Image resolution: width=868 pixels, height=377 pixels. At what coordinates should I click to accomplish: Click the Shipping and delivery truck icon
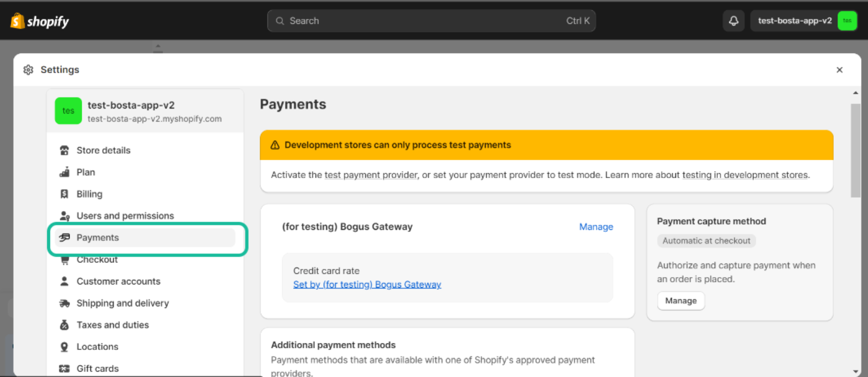tap(64, 303)
